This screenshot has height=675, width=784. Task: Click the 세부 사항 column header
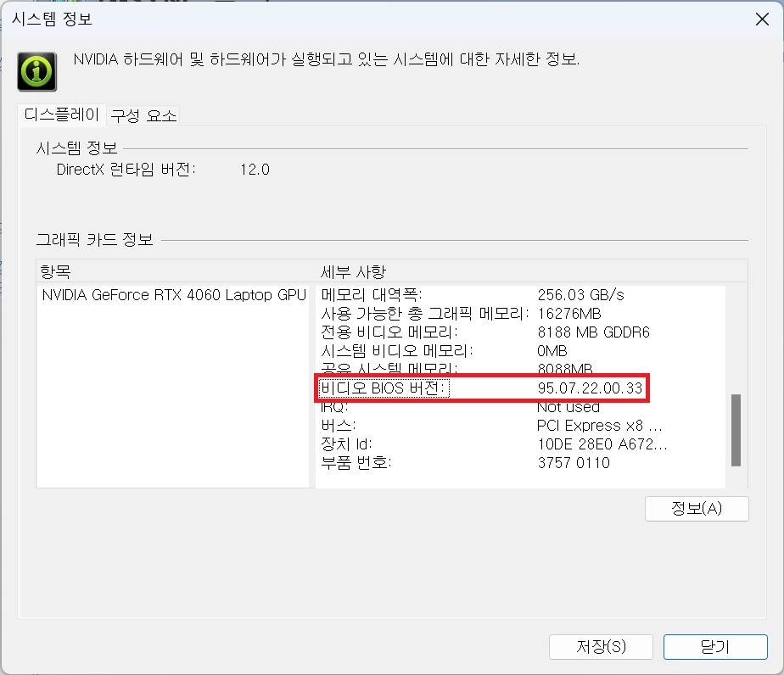click(353, 272)
